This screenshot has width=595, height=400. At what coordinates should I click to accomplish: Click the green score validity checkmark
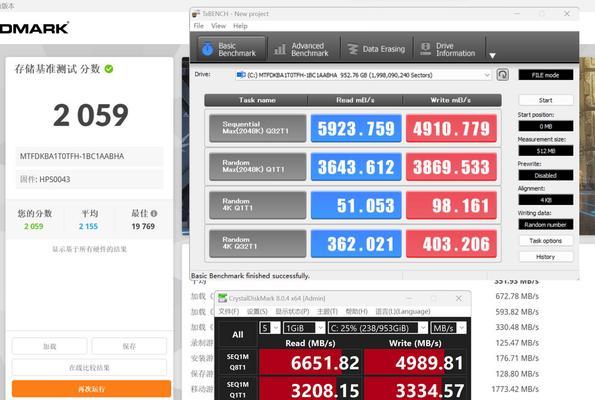click(109, 69)
